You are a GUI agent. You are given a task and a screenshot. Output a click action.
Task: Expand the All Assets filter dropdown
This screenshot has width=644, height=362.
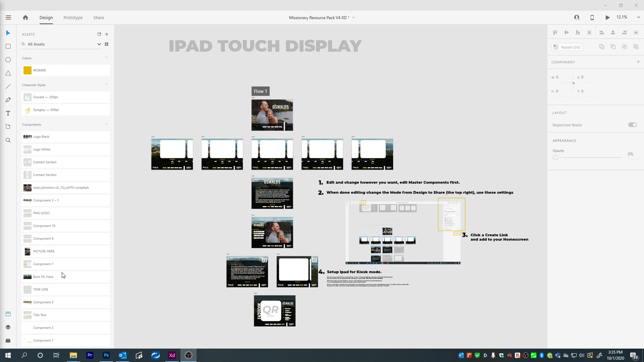tap(99, 44)
